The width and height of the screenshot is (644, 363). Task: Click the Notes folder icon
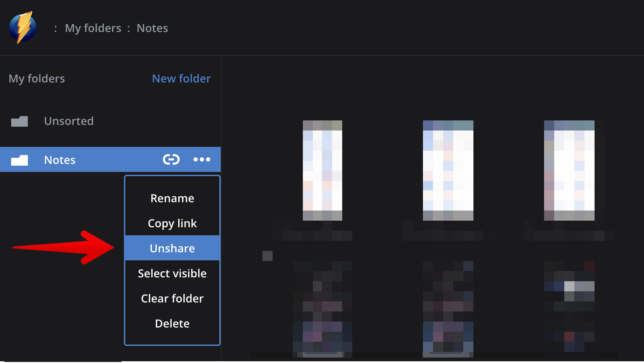coord(19,160)
